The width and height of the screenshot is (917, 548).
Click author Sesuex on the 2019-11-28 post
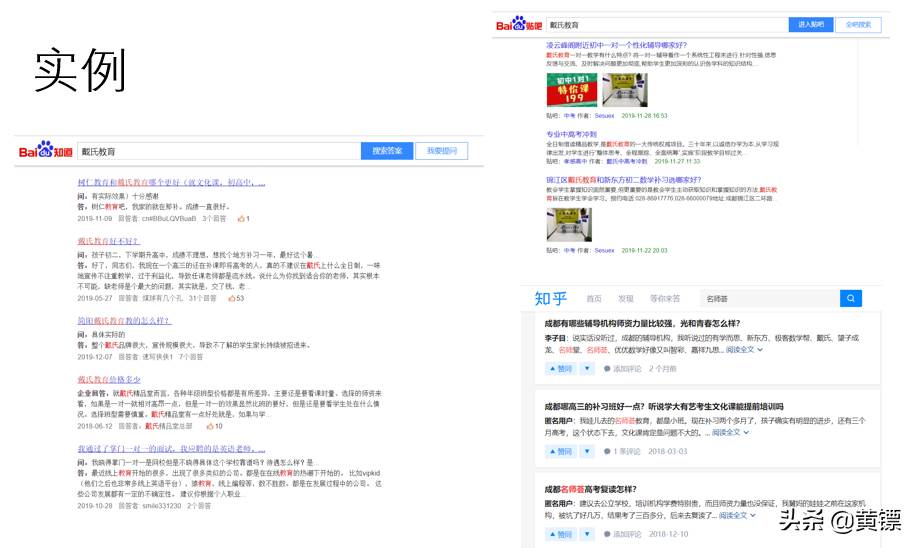pyautogui.click(x=604, y=116)
